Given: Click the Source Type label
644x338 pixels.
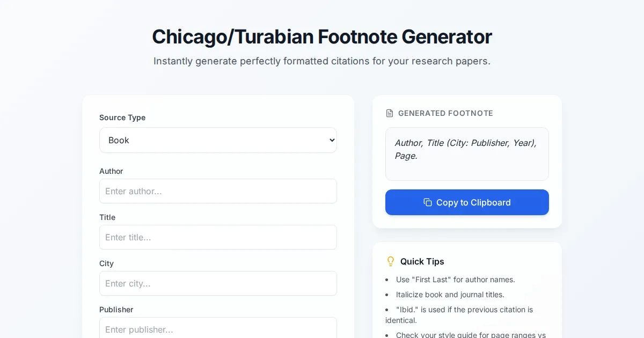Looking at the screenshot, I should point(122,117).
